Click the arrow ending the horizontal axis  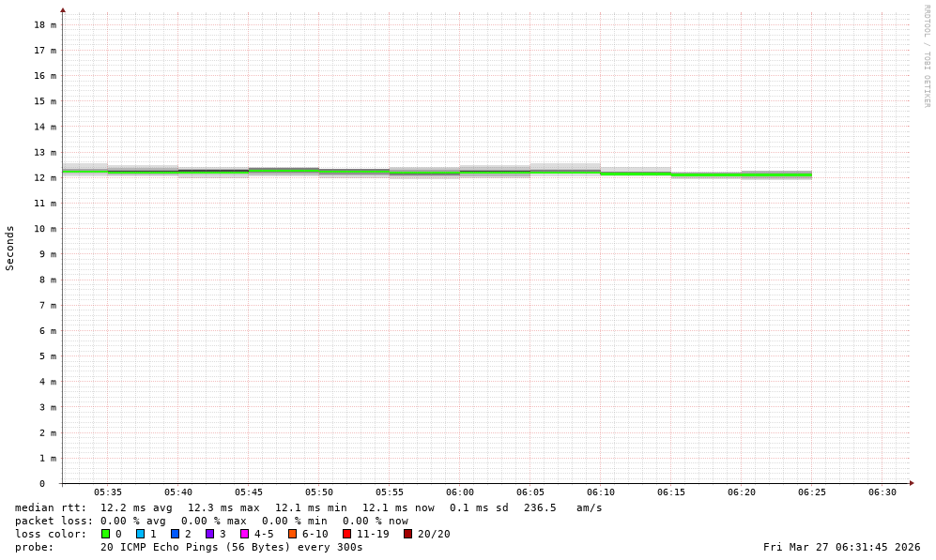coord(912,483)
